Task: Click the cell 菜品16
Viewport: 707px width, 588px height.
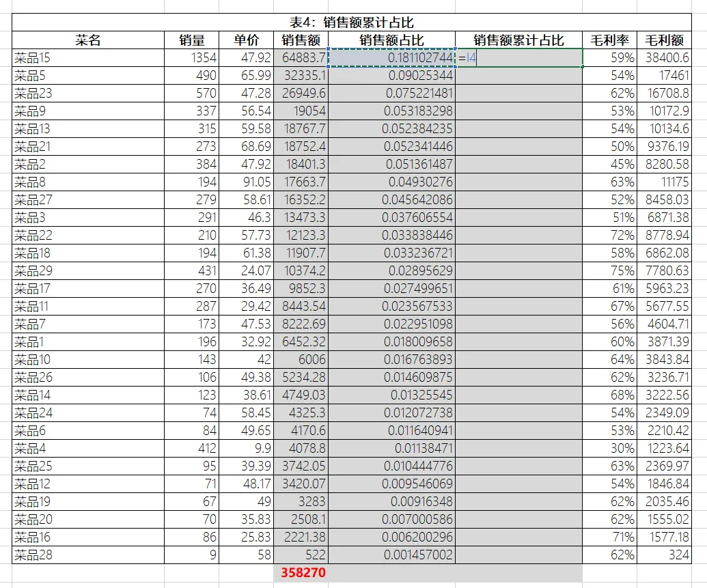Action: 88,537
